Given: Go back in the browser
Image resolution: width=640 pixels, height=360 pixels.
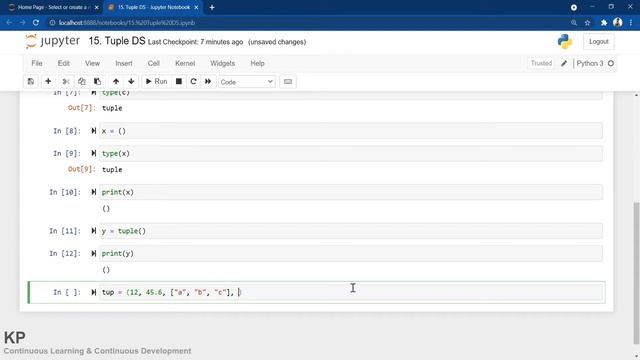Looking at the screenshot, I should click(x=9, y=23).
